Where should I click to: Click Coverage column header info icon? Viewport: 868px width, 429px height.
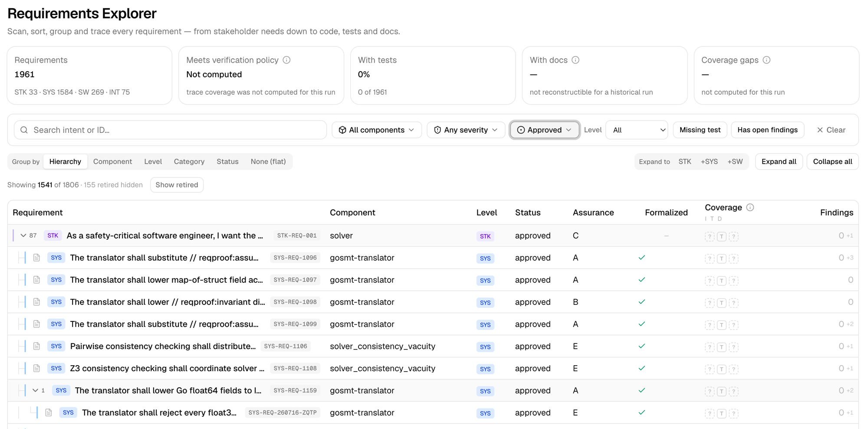pyautogui.click(x=750, y=208)
